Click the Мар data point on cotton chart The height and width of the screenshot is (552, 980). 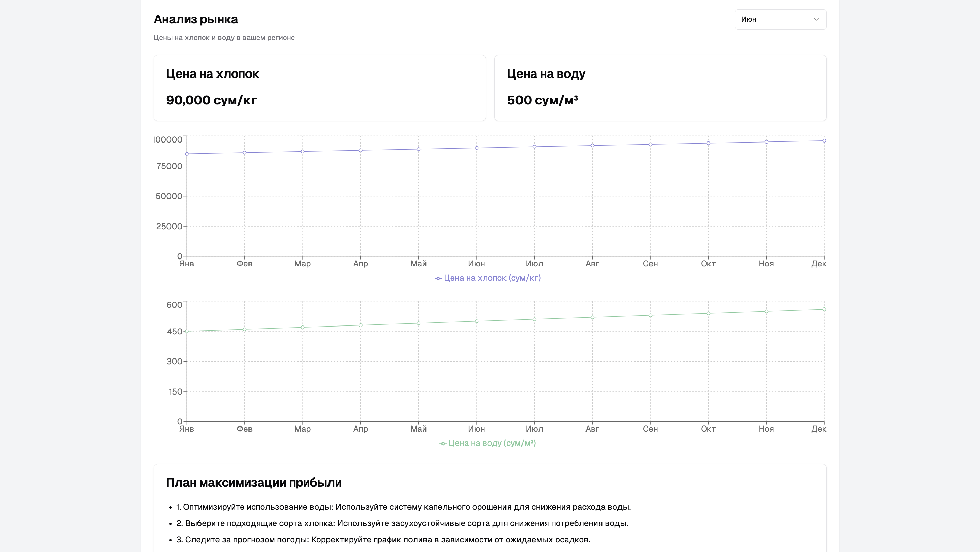pos(303,152)
